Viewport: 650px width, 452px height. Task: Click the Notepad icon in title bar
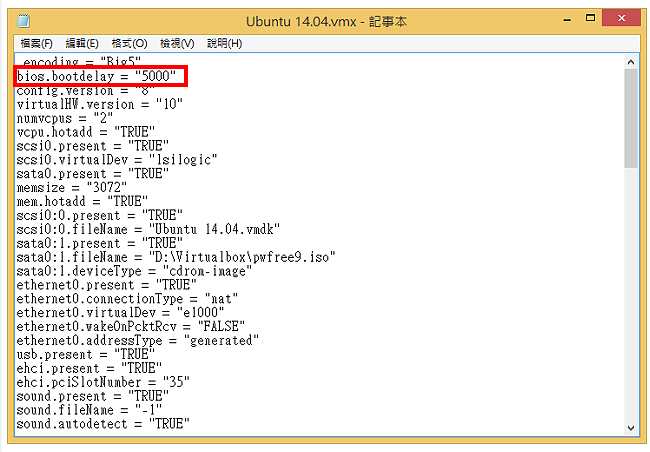pos(24,21)
